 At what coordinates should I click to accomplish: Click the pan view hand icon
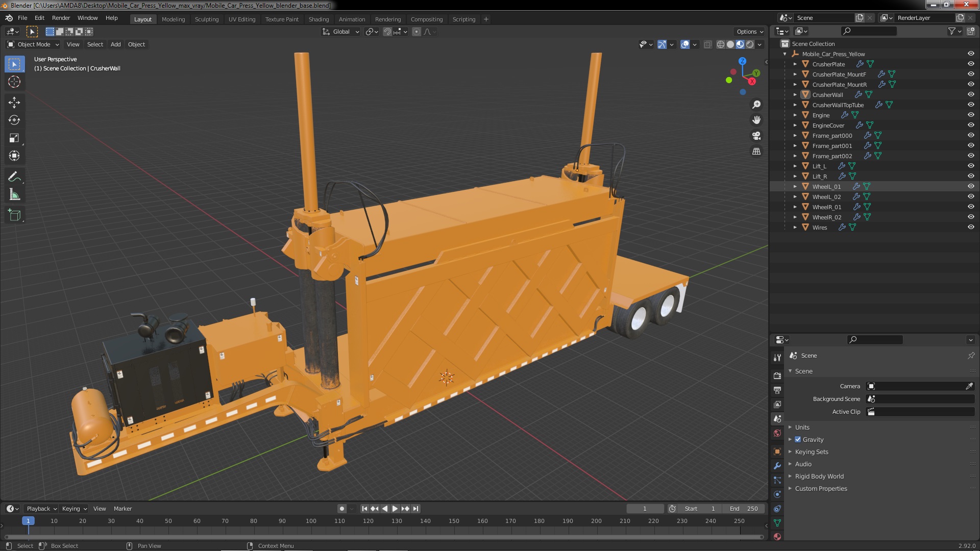coord(756,120)
